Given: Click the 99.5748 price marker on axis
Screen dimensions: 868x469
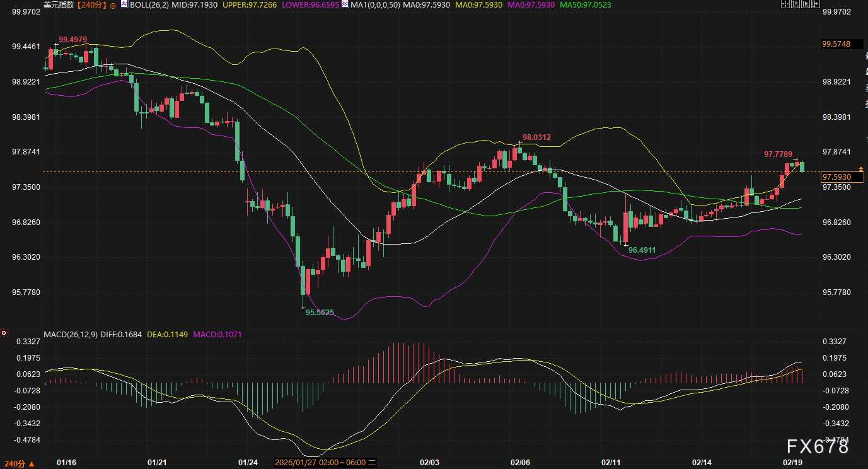Looking at the screenshot, I should [836, 44].
